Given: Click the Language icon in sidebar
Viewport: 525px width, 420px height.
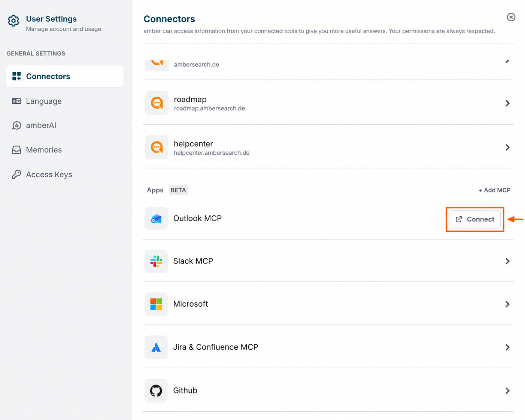Looking at the screenshot, I should click(x=16, y=101).
